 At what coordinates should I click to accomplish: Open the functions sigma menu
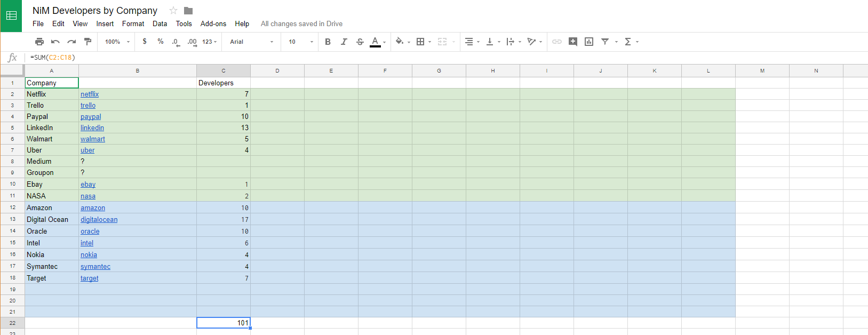631,42
